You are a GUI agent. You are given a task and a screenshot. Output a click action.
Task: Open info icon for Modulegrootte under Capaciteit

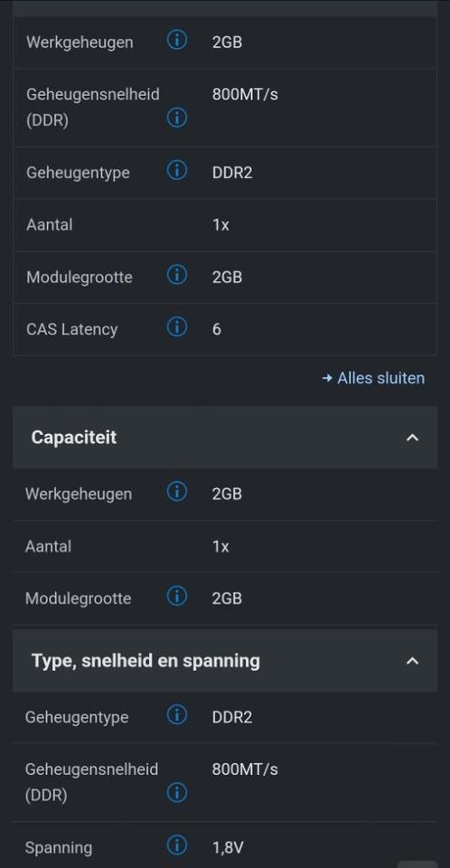pyautogui.click(x=176, y=597)
